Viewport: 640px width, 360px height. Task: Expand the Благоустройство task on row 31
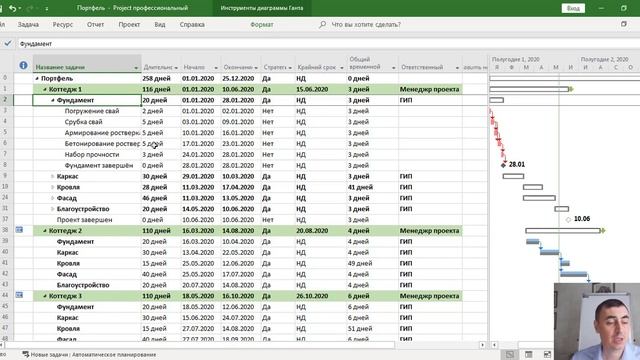53,209
